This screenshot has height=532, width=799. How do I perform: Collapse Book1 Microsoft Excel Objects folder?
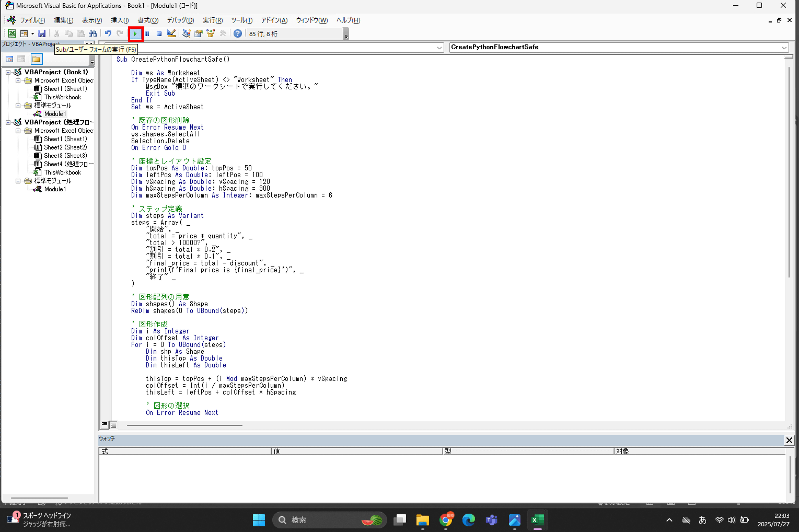(18, 81)
